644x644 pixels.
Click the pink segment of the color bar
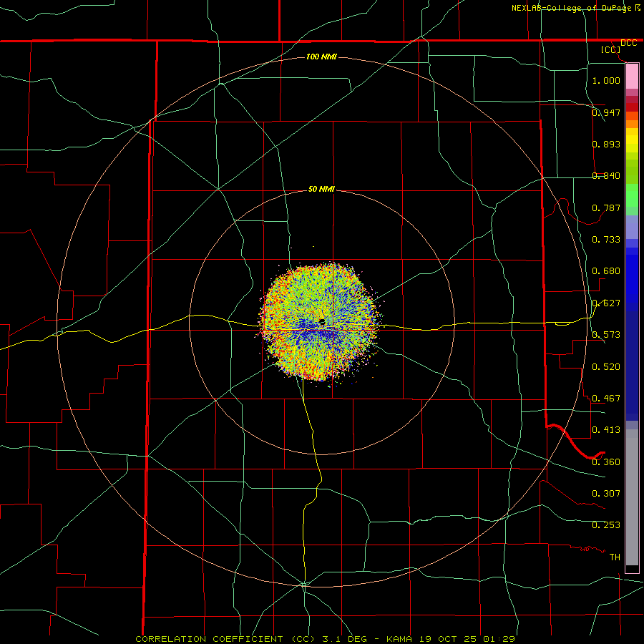click(632, 76)
